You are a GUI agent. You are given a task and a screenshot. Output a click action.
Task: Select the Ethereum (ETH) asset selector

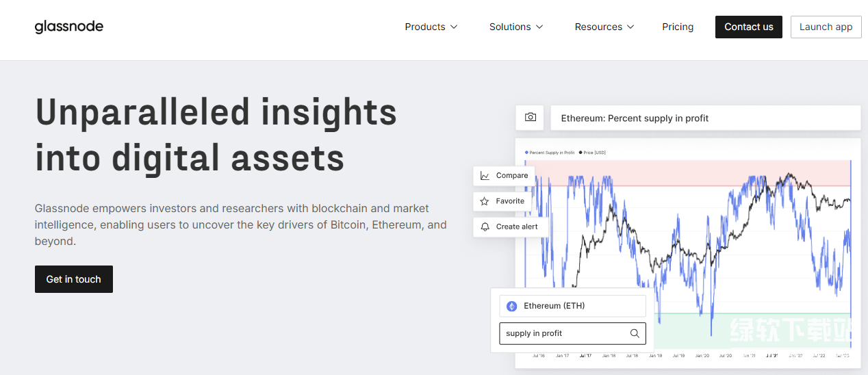572,306
